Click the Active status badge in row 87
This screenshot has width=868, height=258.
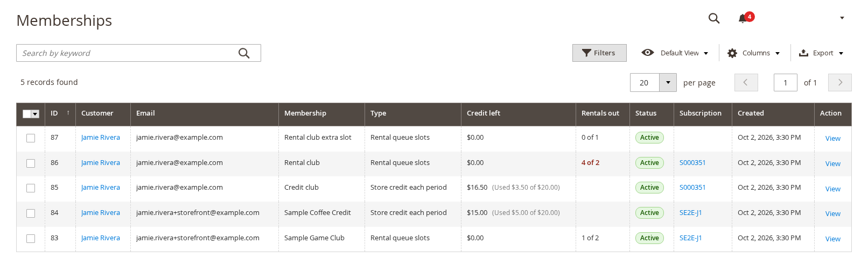[x=649, y=138]
